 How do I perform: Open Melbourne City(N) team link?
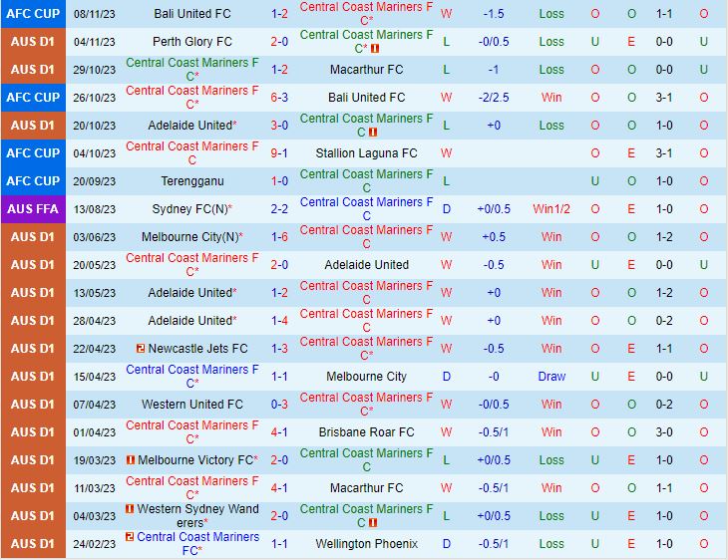(x=189, y=237)
